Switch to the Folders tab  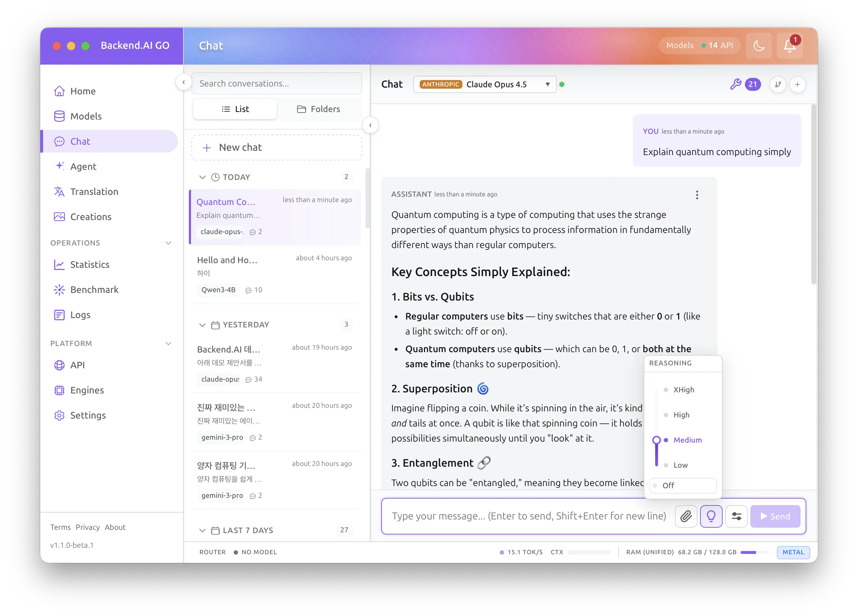(319, 109)
